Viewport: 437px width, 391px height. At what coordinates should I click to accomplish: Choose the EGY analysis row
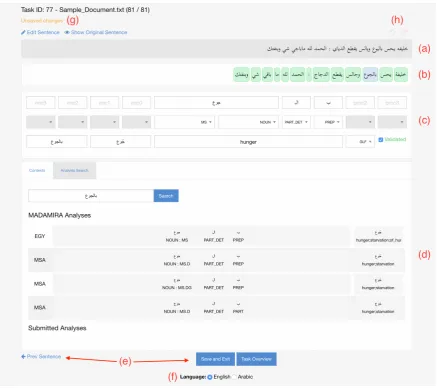pos(217,236)
